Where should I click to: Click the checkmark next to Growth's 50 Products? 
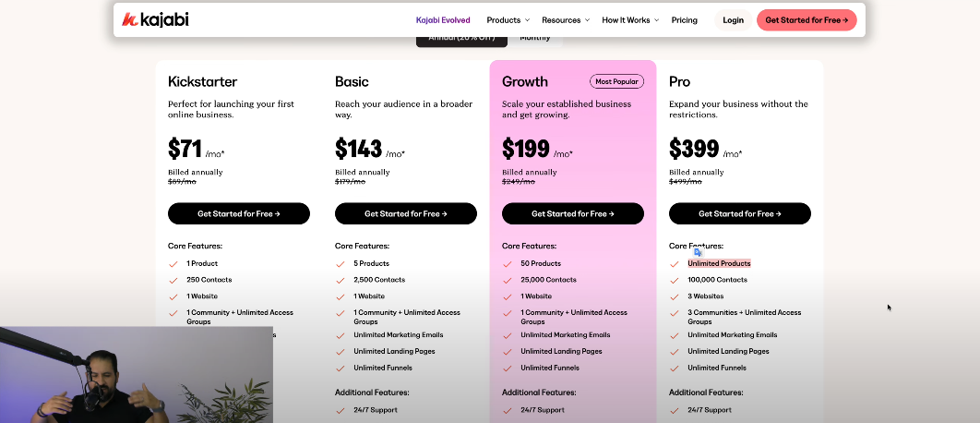coord(507,264)
